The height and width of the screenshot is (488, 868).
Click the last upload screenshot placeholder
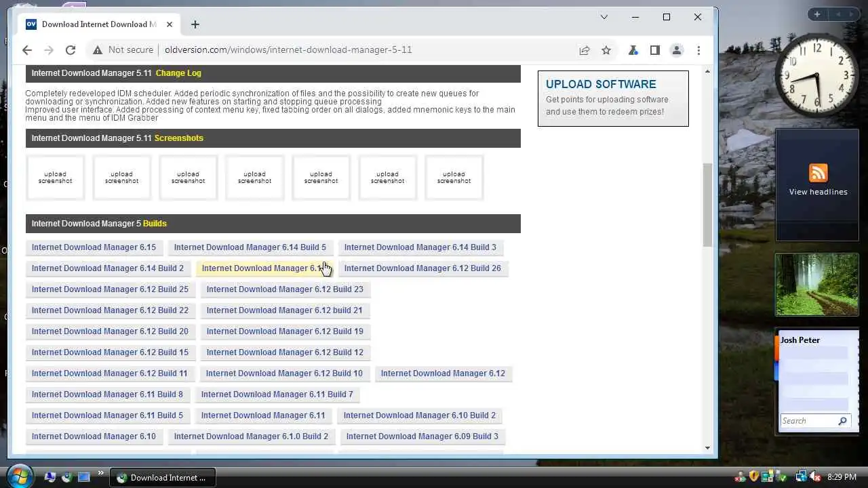point(454,178)
